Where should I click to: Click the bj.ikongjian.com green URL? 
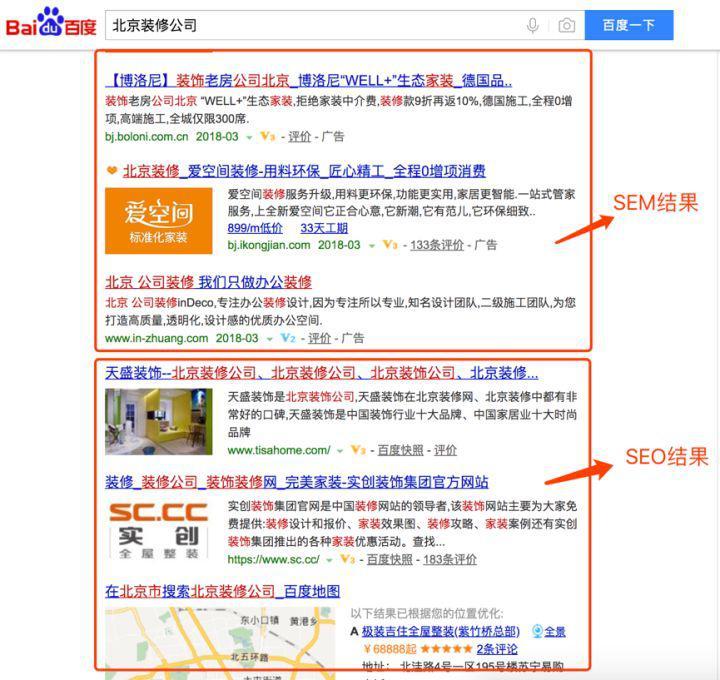(x=269, y=245)
